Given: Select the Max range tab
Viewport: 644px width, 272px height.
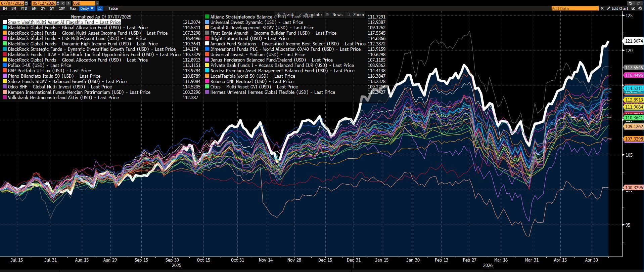Looking at the screenshot, I should (73, 8).
